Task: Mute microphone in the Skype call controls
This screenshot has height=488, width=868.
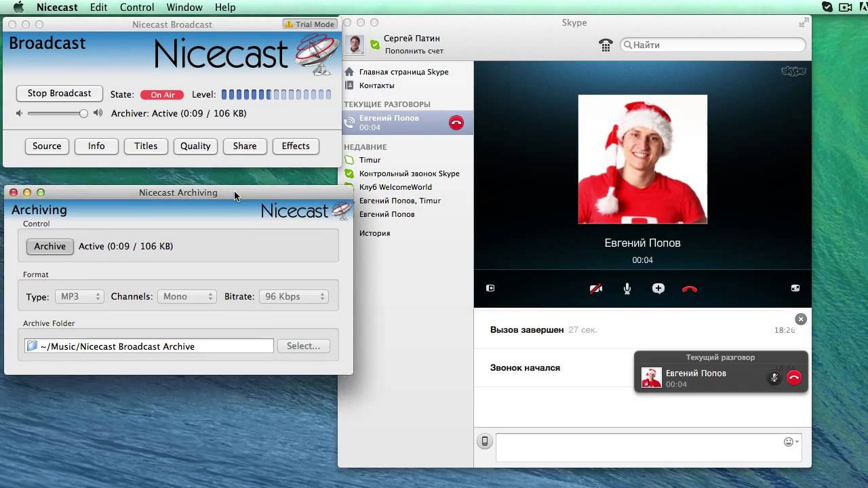Action: (627, 289)
